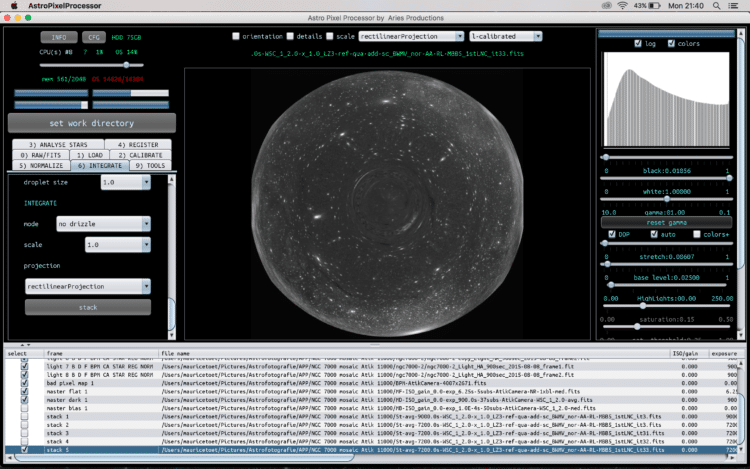Open Spotlight search magnifier

click(x=716, y=6)
